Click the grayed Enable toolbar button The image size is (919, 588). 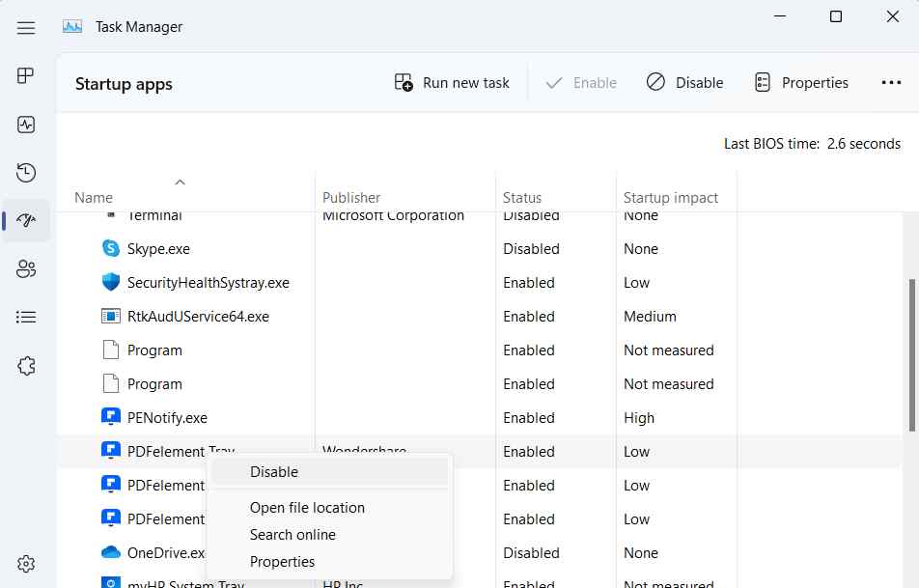tap(581, 83)
